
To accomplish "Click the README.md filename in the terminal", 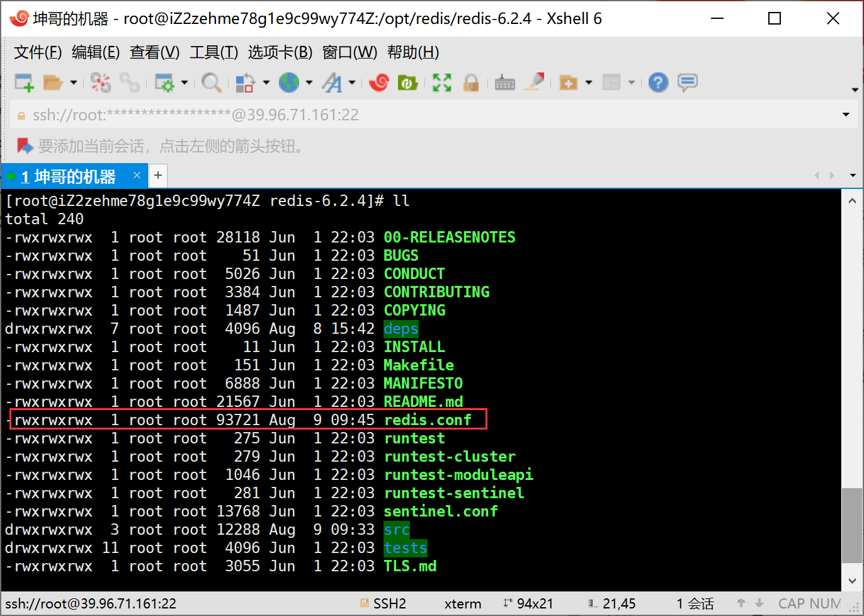I will tap(423, 402).
